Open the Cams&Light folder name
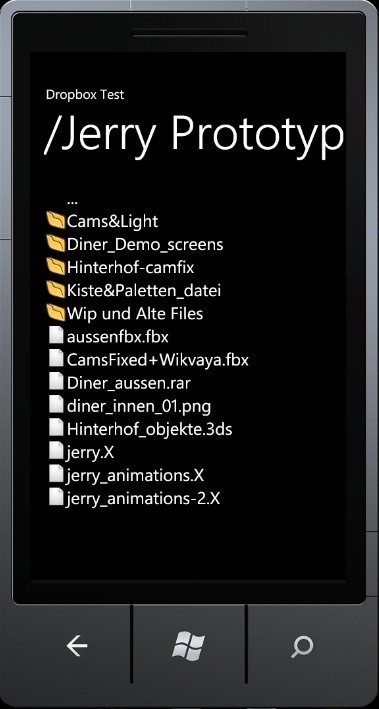379x709 pixels. coord(112,221)
